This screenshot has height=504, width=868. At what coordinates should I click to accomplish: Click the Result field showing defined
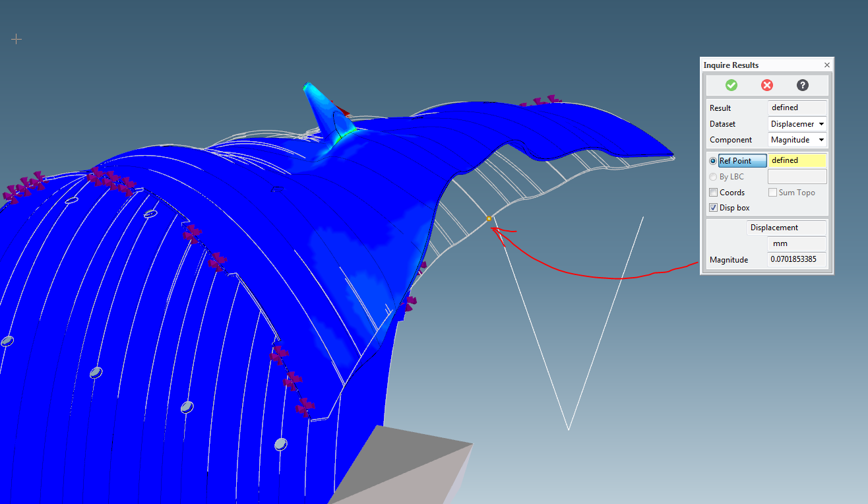click(x=797, y=108)
